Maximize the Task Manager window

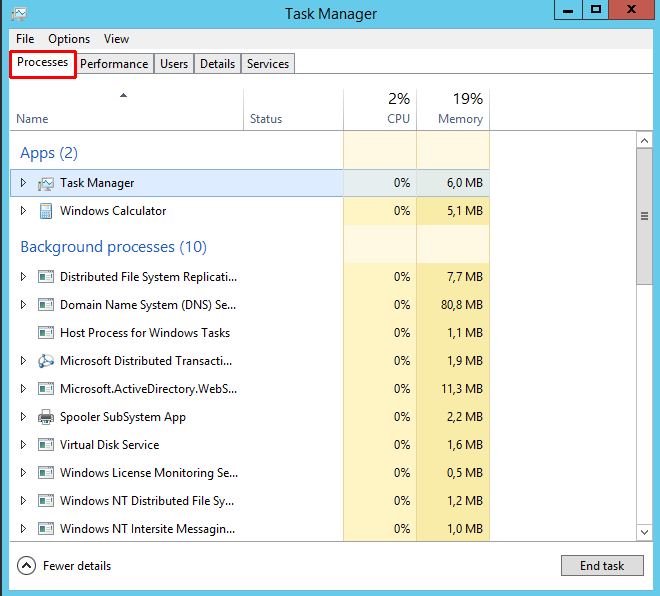click(596, 10)
